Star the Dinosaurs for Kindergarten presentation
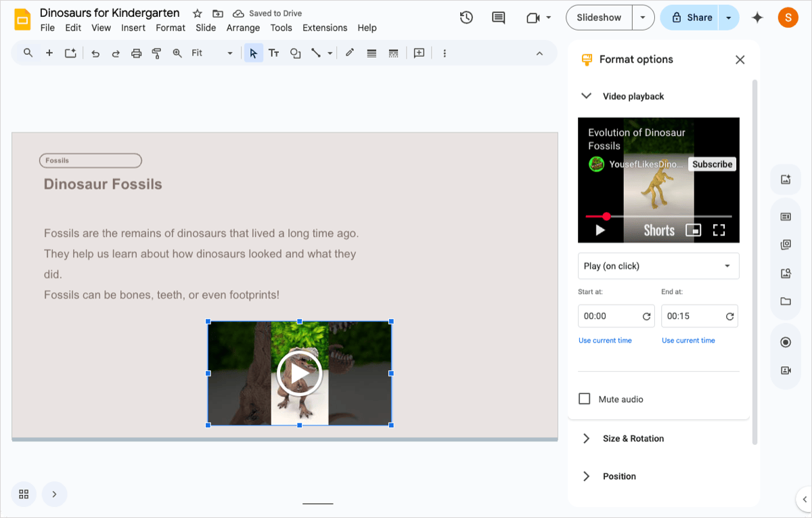 [x=198, y=14]
